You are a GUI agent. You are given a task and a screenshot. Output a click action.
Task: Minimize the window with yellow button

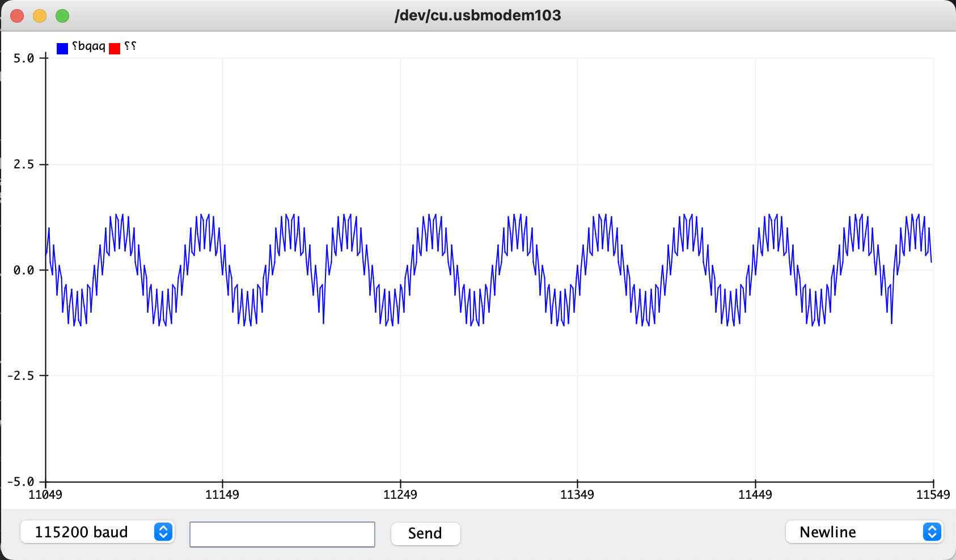click(40, 16)
